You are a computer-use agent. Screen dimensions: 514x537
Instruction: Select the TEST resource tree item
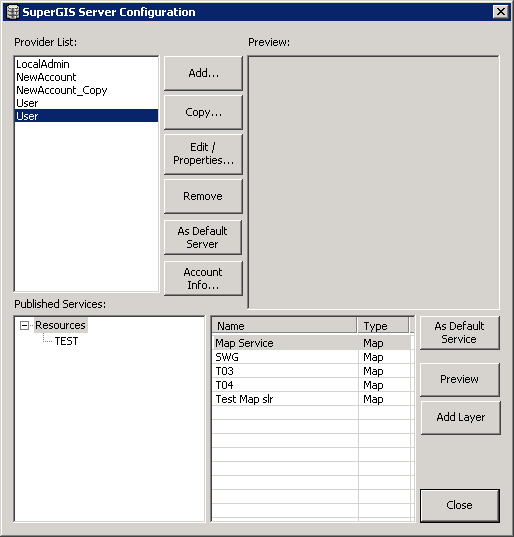point(66,341)
